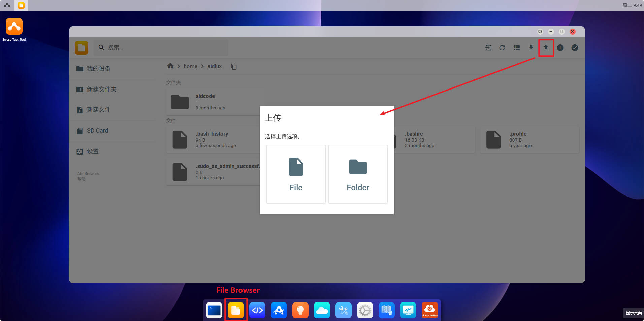Go to home icon in breadcrumb
644x321 pixels.
tap(170, 66)
